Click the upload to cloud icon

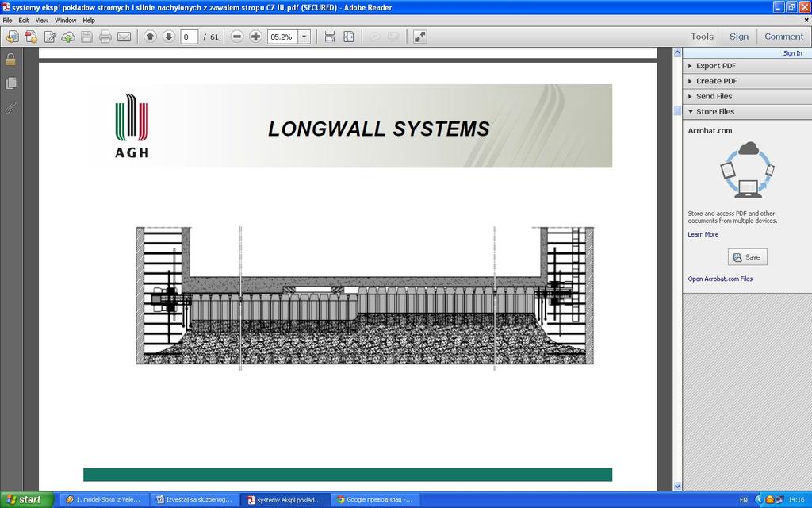point(68,37)
